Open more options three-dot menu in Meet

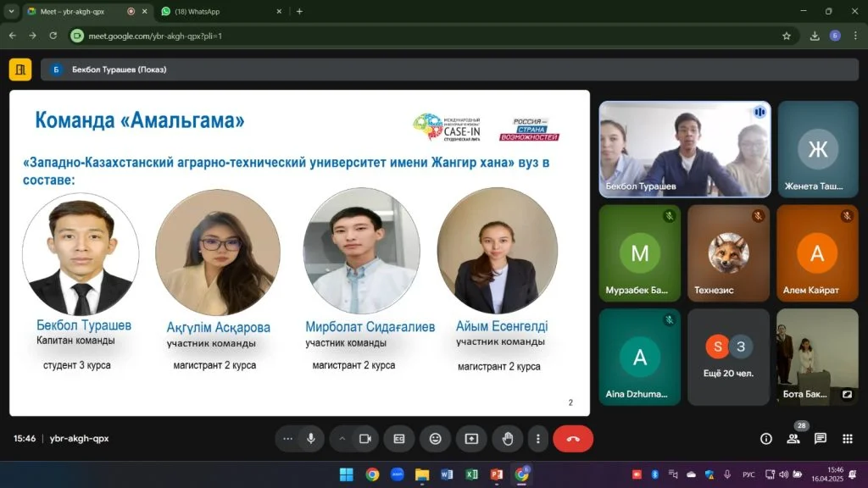click(537, 439)
